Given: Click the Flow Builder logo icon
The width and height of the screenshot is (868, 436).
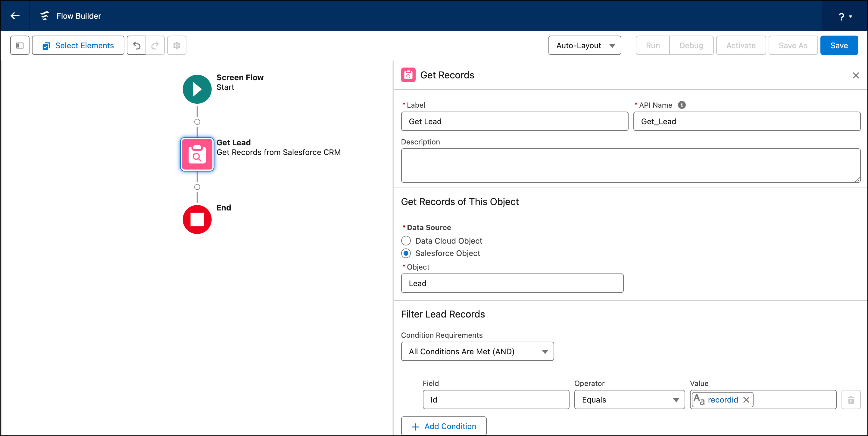Looking at the screenshot, I should tap(45, 16).
